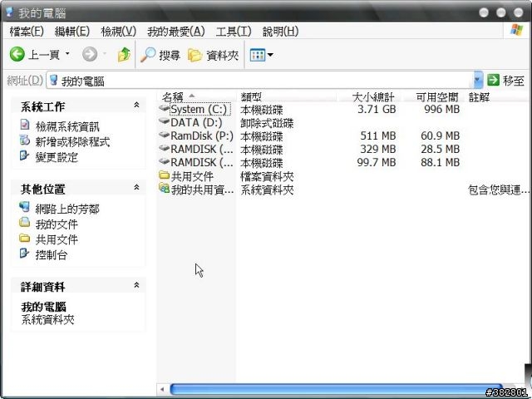532x399 pixels.
Task: Collapse the 詳細資料 panel section
Action: (x=136, y=285)
